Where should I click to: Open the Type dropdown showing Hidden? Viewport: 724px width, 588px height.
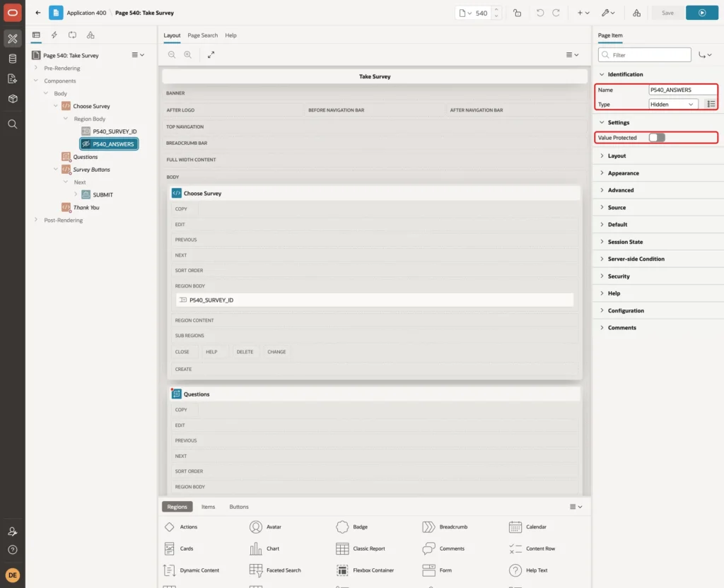pos(672,105)
